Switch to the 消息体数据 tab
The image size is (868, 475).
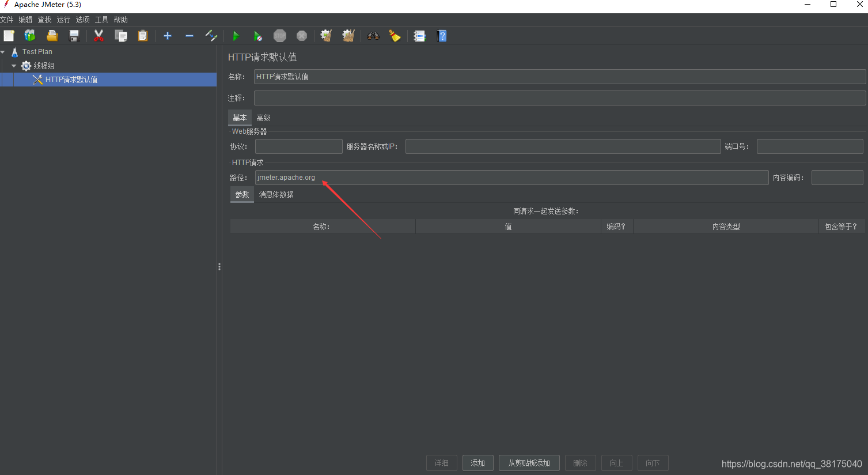click(x=276, y=194)
